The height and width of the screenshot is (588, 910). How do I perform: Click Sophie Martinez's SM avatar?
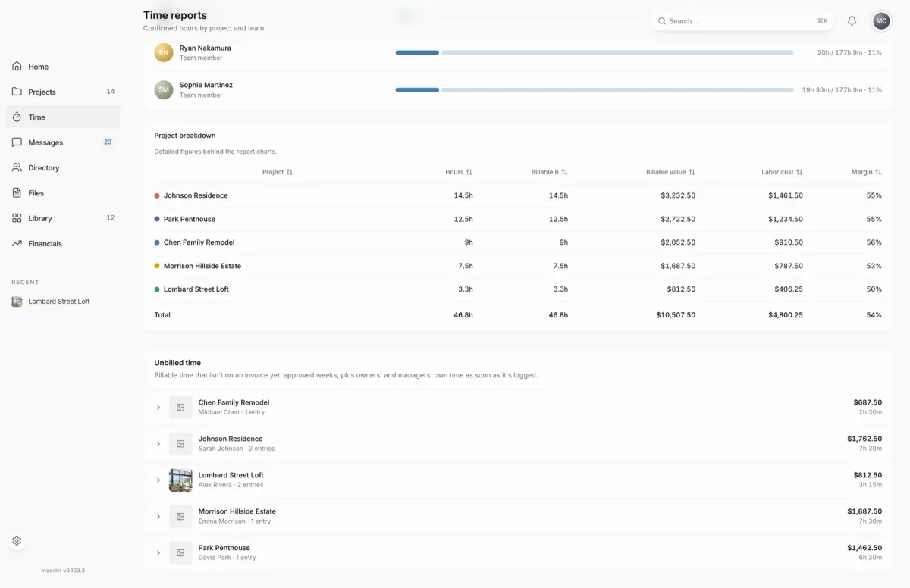point(164,89)
